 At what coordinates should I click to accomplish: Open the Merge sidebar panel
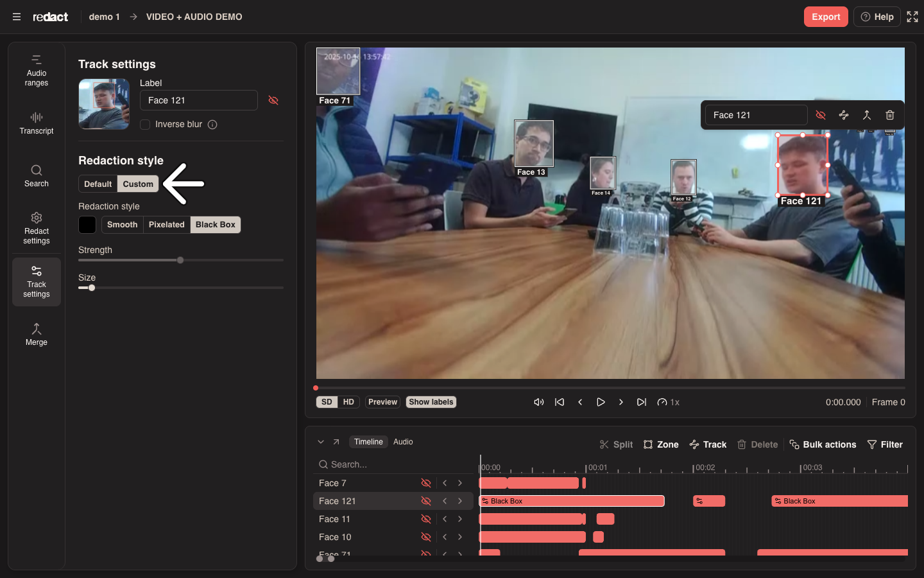pos(37,335)
